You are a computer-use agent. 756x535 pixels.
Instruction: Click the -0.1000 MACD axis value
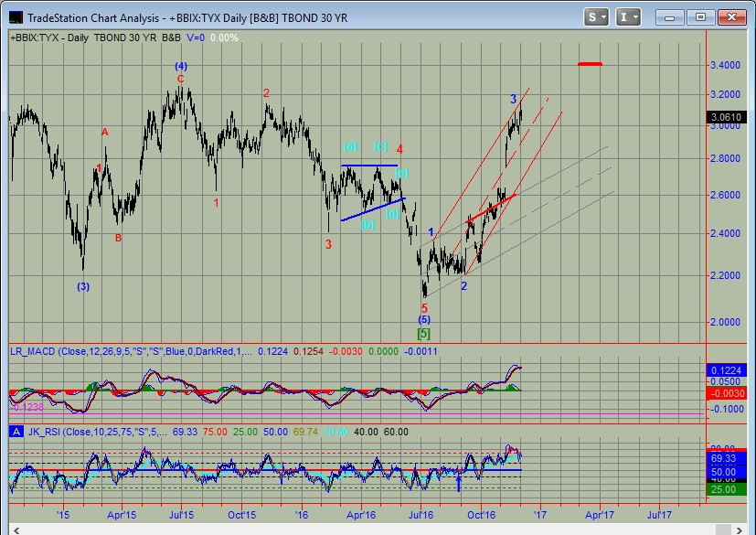[726, 409]
